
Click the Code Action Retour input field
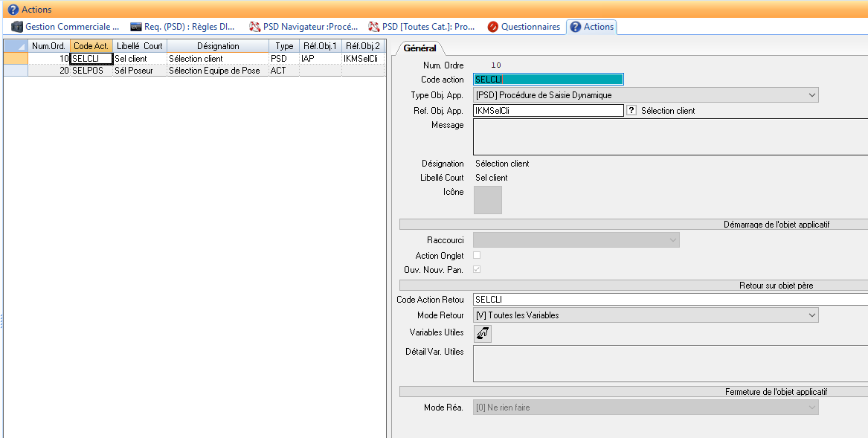[669, 300]
